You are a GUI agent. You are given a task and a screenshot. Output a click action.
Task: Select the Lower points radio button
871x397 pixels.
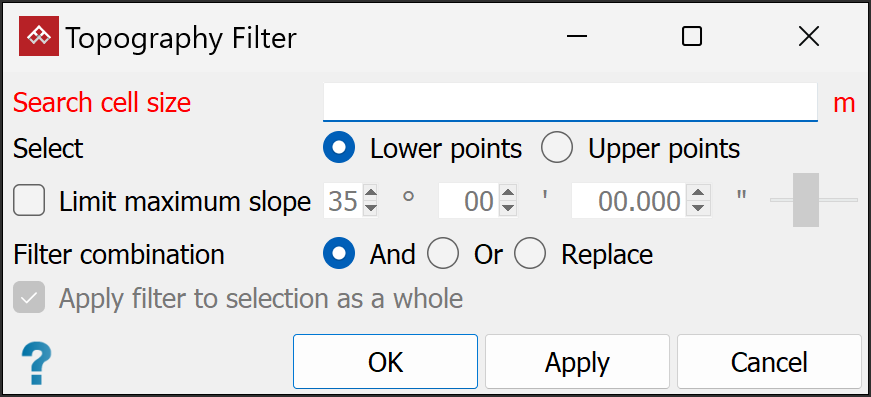(339, 148)
